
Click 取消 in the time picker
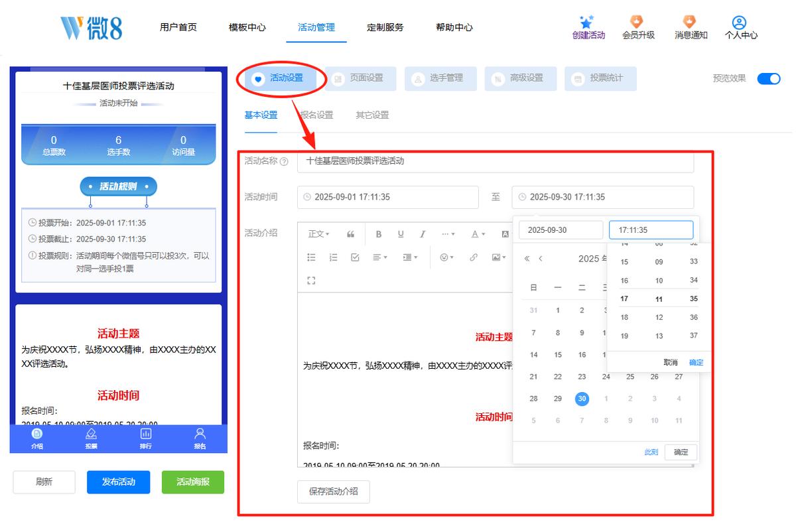pyautogui.click(x=671, y=362)
